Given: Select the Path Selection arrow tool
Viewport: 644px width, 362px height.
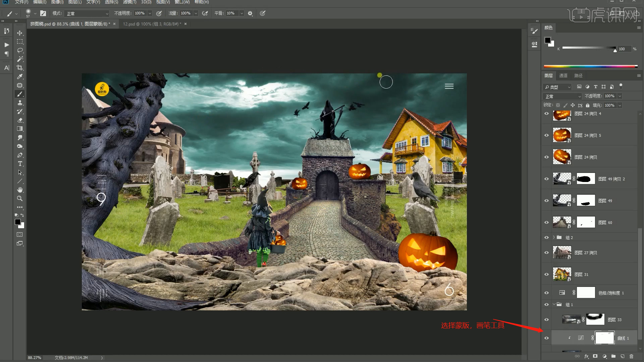Looking at the screenshot, I should pyautogui.click(x=20, y=173).
